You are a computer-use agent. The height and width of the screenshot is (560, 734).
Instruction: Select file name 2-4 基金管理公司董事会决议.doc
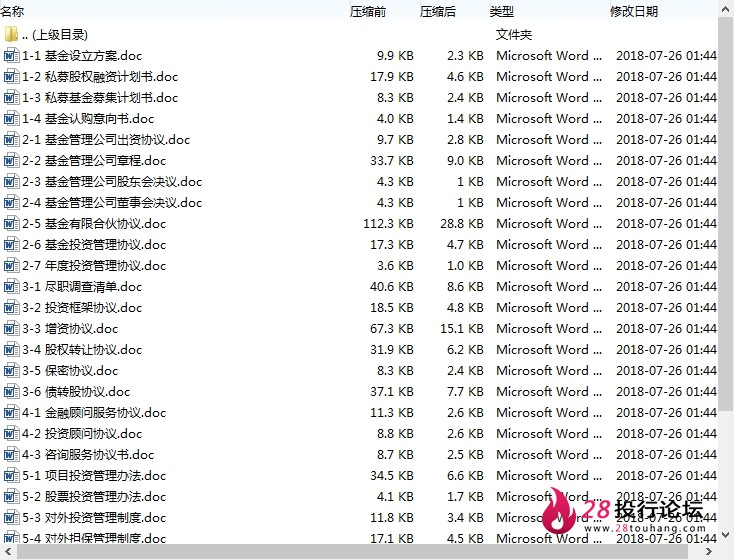(112, 203)
